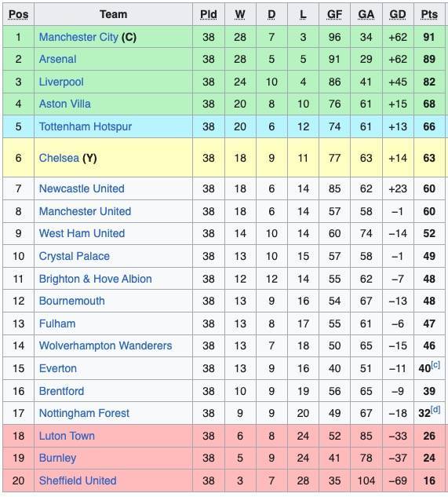Open the Arsenal team link
This screenshot has height=497, width=448.
[57, 59]
